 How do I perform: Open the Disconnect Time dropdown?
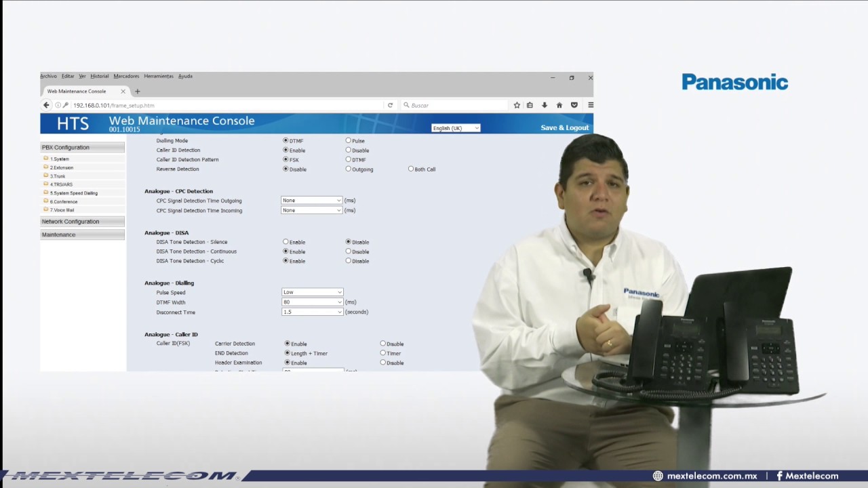(x=312, y=312)
